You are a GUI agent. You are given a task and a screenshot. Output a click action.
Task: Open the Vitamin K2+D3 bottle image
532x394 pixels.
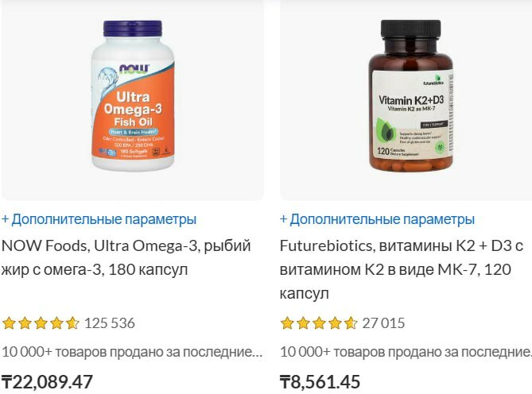(x=411, y=96)
